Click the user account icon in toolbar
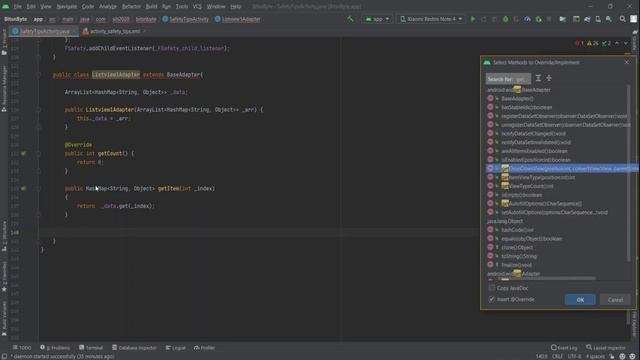This screenshot has height=360, width=640. click(x=633, y=19)
